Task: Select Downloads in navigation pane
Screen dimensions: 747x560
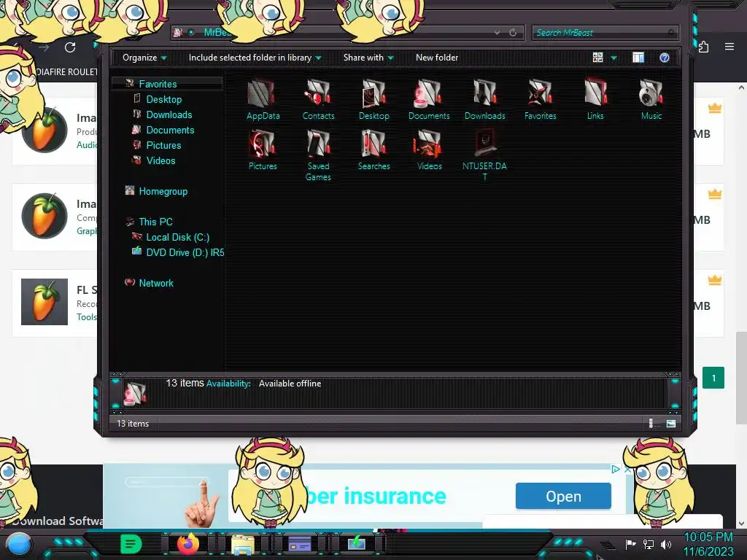Action: tap(169, 114)
